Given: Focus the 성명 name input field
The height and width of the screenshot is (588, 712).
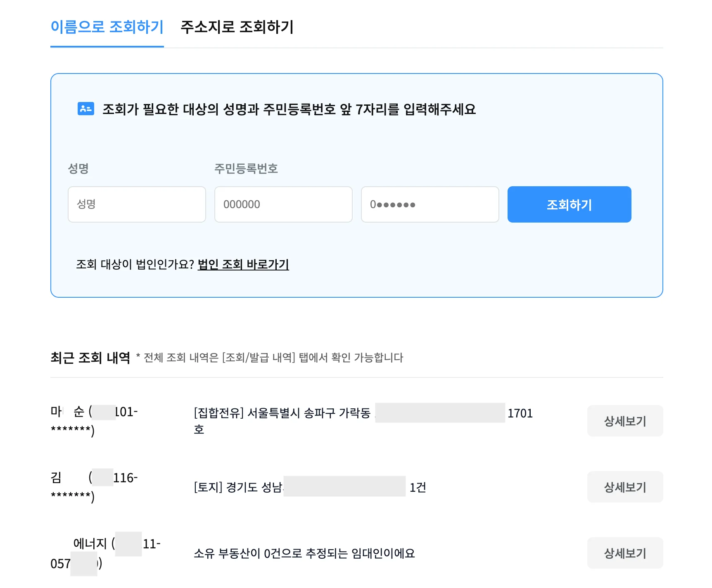Looking at the screenshot, I should point(137,204).
